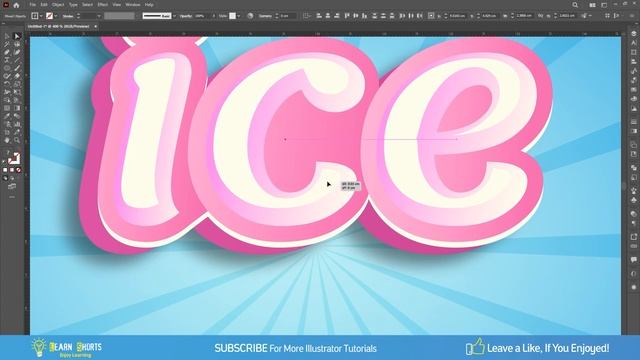Click Vertical Align Bottom icon
640x360 pixels.
[364, 16]
